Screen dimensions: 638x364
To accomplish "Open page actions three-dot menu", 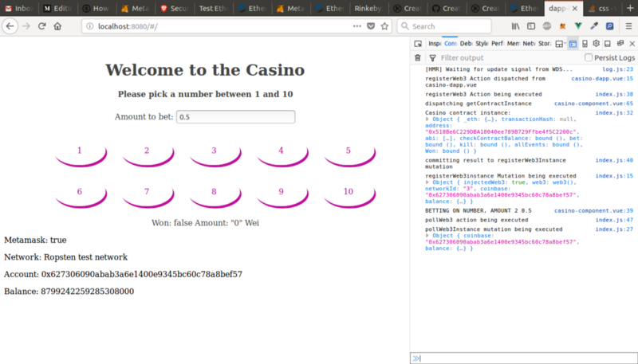I will (356, 26).
